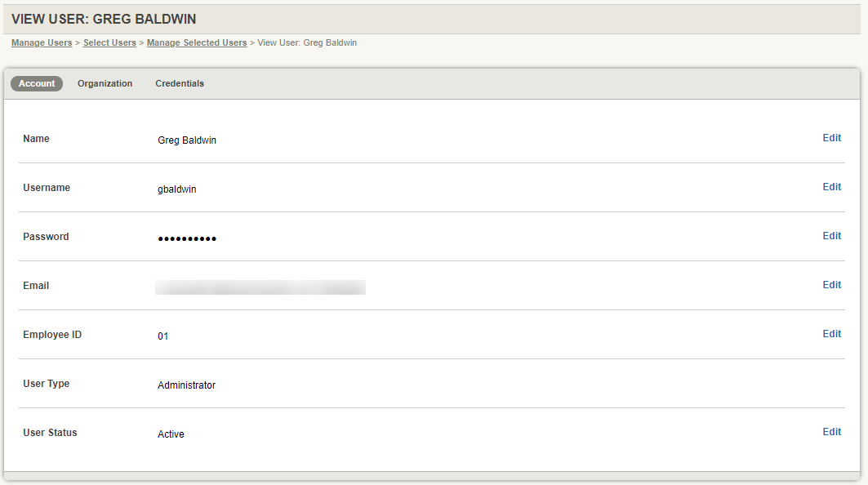Screen dimensions: 868x485
Task: Open the Select Users breadcrumb link
Action: 109,42
